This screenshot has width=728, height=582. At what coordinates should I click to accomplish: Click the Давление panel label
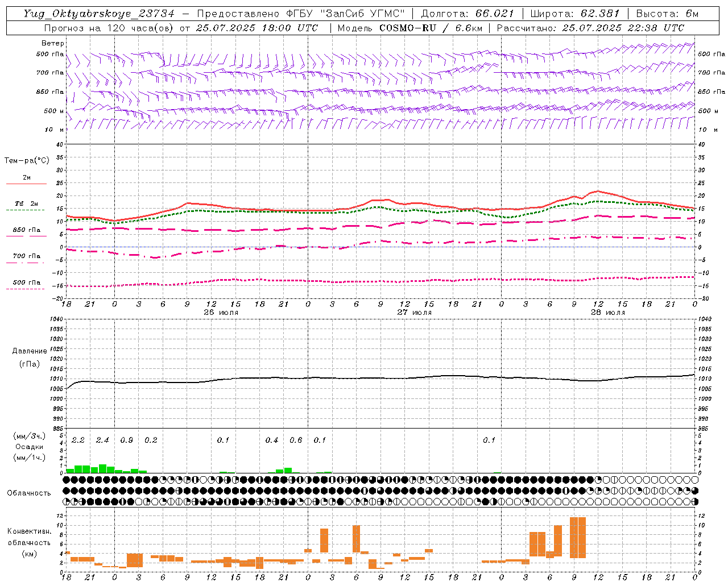click(30, 351)
